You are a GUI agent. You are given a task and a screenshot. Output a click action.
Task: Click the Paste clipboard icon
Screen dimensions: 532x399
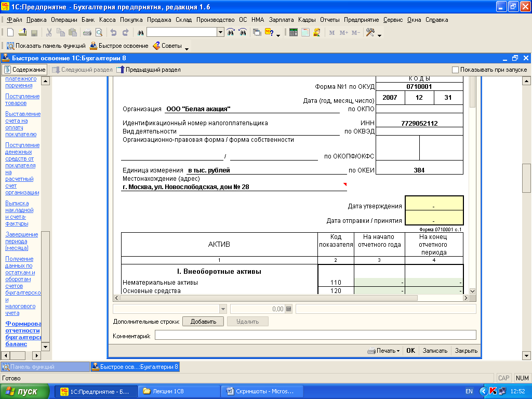(x=73, y=33)
